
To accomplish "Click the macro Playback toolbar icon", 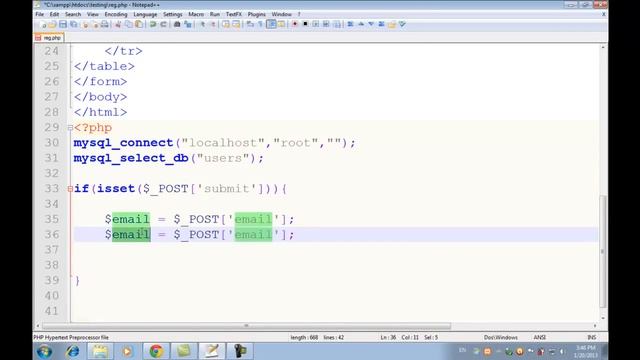I will (x=316, y=24).
